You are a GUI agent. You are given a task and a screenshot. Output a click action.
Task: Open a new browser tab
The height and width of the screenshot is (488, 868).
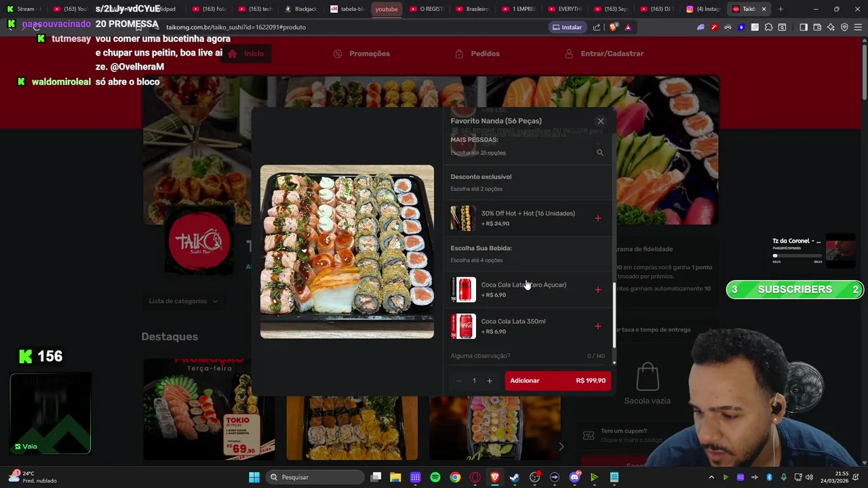781,9
